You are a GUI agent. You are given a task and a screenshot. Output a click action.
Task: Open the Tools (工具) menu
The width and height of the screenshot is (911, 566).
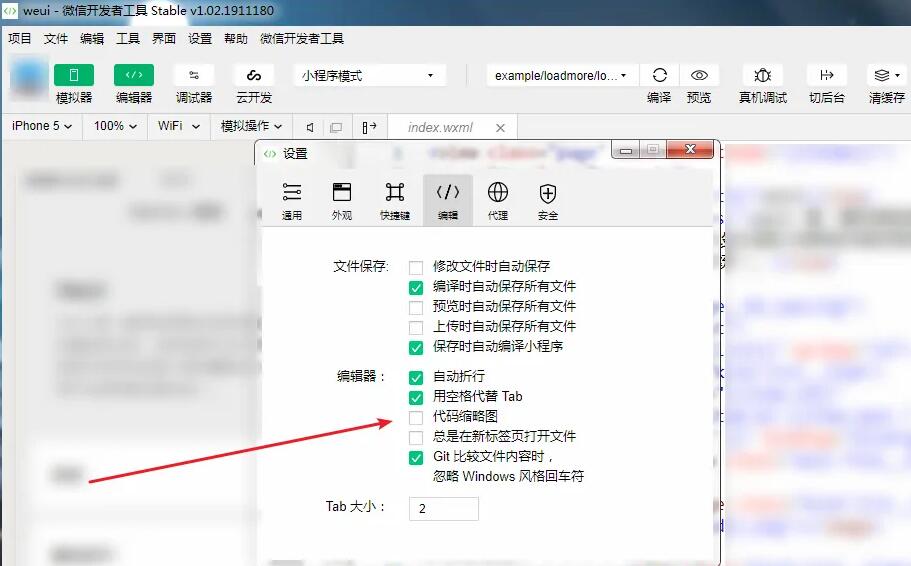(x=128, y=38)
